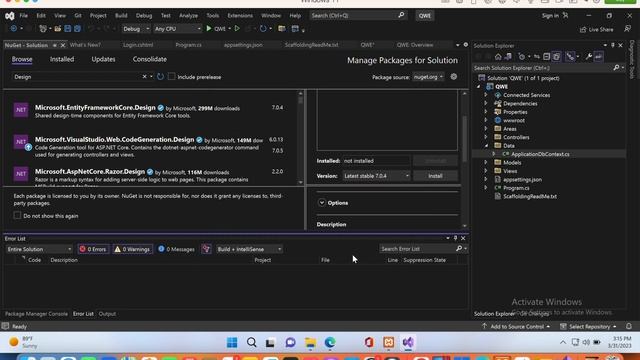Open the Package source nuget.org dropdown
This screenshot has width=640, height=360.
(x=428, y=77)
